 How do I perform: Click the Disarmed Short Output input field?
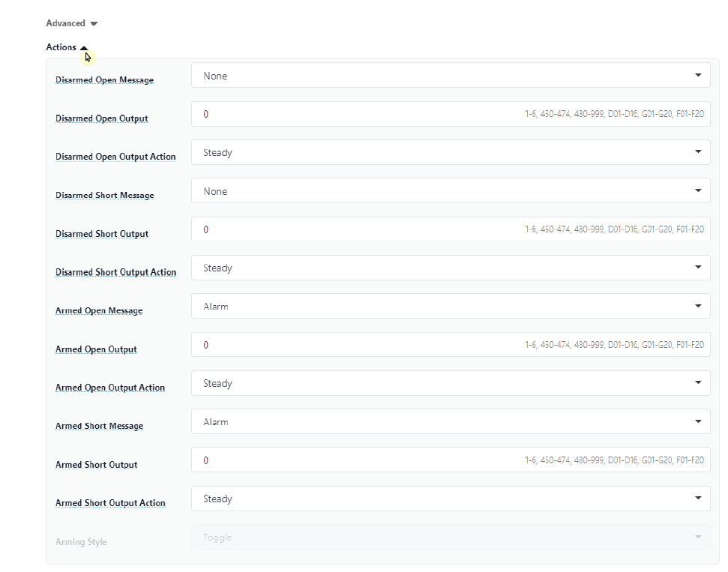pyautogui.click(x=451, y=229)
